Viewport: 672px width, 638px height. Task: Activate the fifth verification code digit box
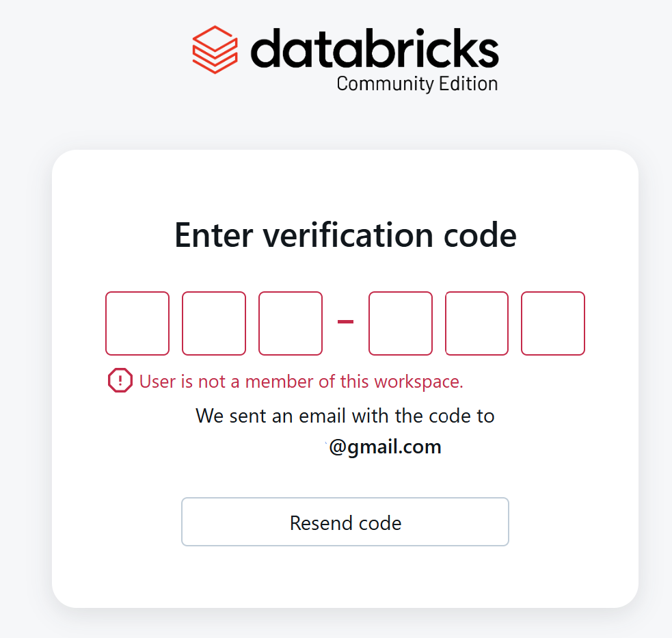pyautogui.click(x=476, y=323)
